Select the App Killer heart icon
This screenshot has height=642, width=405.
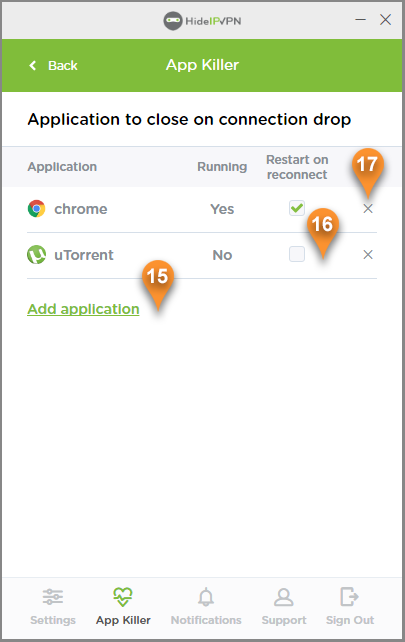[123, 597]
